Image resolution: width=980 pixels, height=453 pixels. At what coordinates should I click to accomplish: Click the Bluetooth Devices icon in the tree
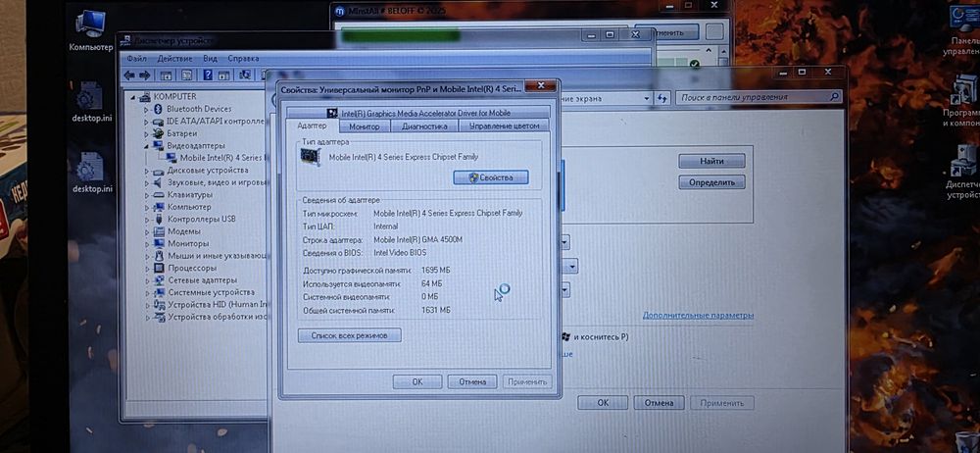tap(158, 109)
